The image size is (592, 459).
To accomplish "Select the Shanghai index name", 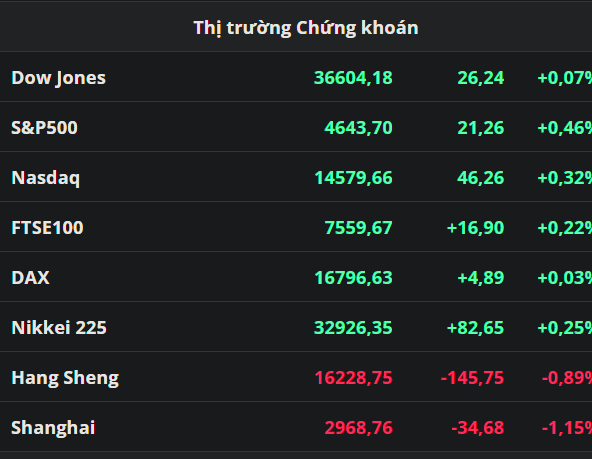I will (53, 428).
